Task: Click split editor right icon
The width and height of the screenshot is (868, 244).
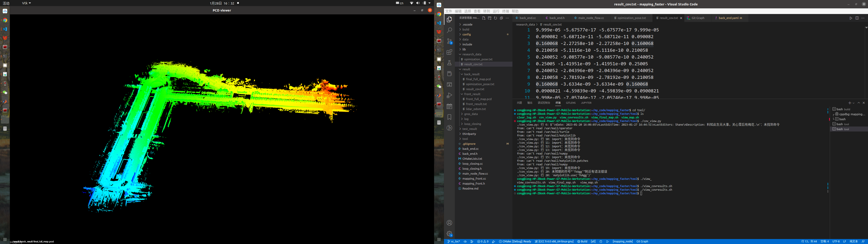Action: pos(857,18)
